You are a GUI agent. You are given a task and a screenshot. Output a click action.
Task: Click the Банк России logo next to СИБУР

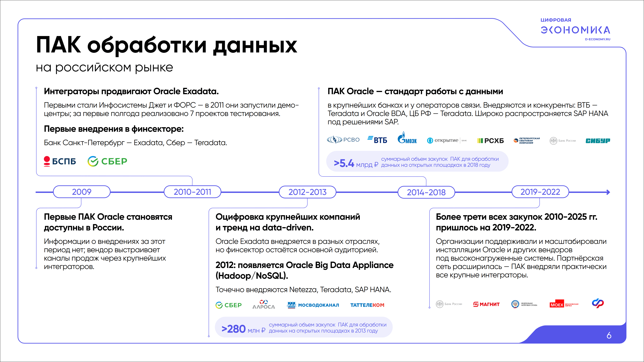[x=563, y=141]
